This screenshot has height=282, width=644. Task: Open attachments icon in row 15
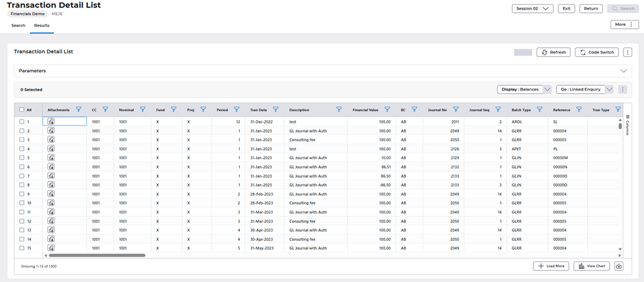(51, 248)
